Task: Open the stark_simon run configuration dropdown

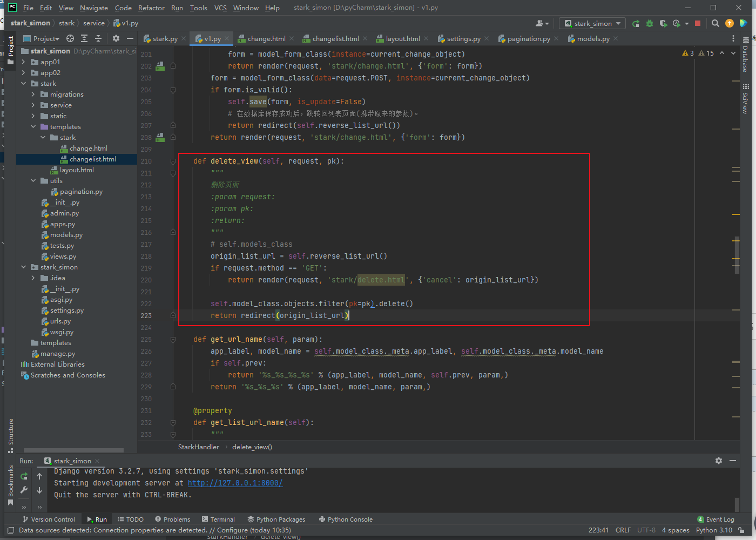Action: tap(592, 23)
